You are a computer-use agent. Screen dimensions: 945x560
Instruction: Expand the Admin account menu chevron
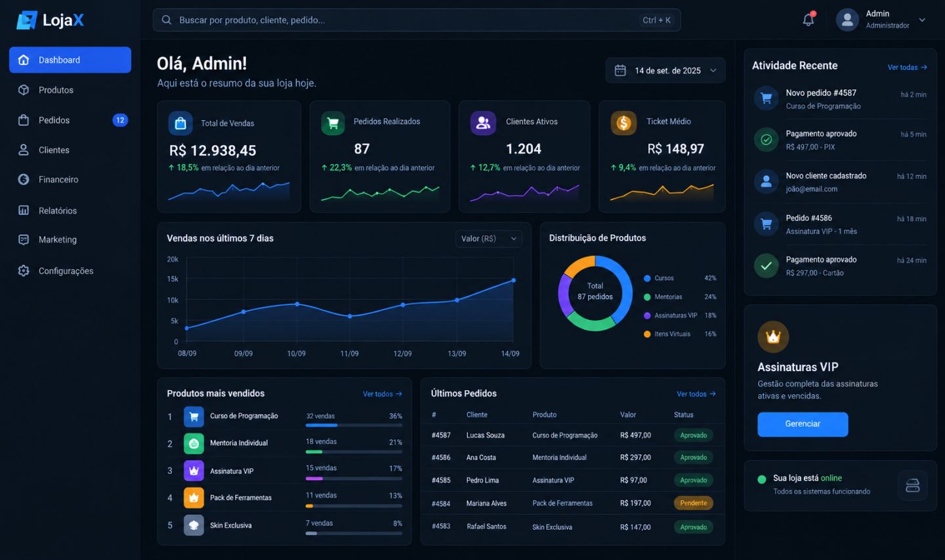pyautogui.click(x=922, y=20)
